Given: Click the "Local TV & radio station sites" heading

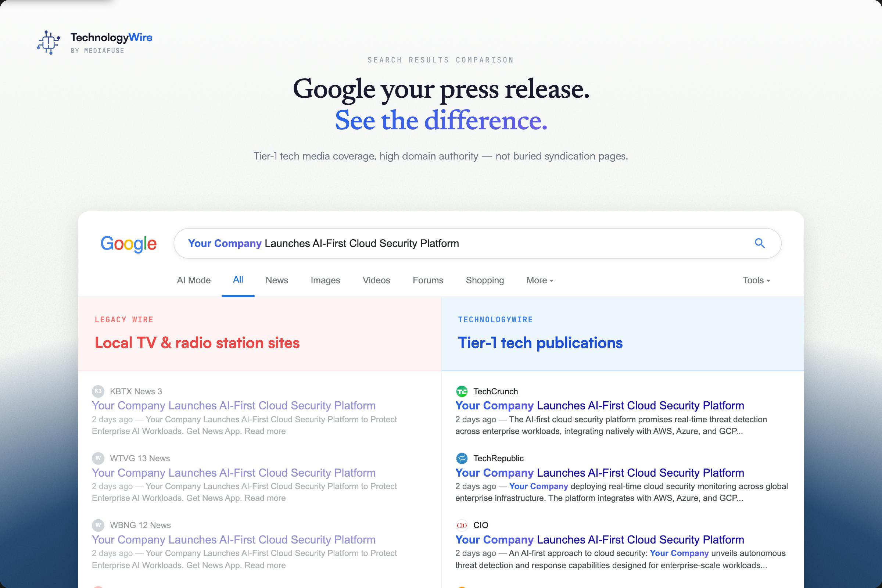Looking at the screenshot, I should tap(197, 343).
